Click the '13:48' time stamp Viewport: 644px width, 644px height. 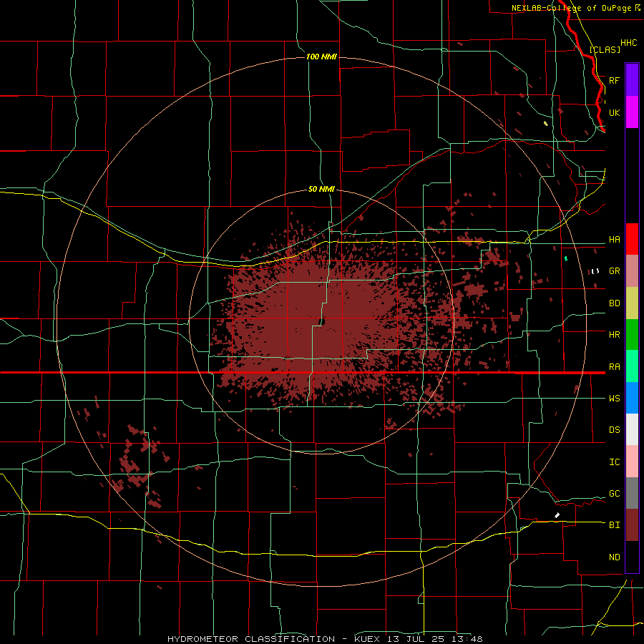click(468, 639)
